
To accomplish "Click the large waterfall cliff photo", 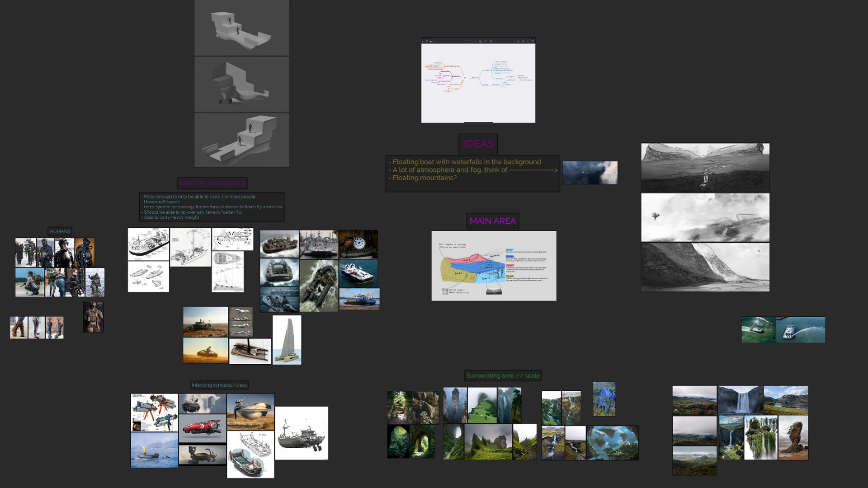I will tap(741, 400).
